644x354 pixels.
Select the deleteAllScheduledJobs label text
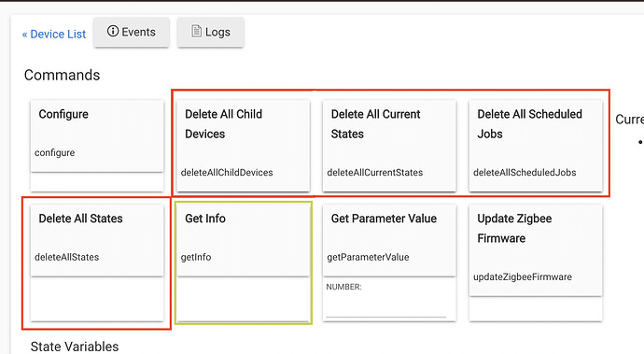coord(525,173)
